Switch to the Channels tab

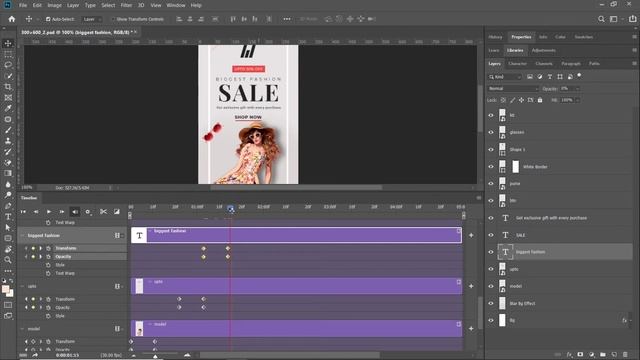point(544,64)
